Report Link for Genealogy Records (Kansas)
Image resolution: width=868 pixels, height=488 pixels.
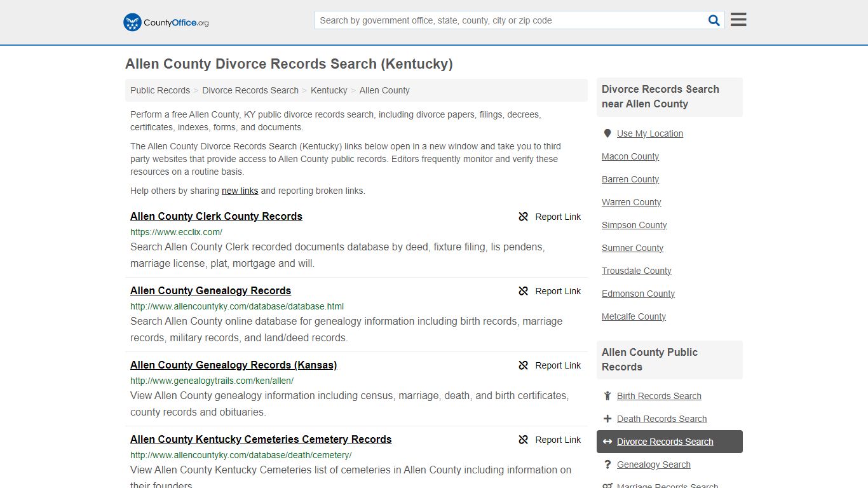558,365
